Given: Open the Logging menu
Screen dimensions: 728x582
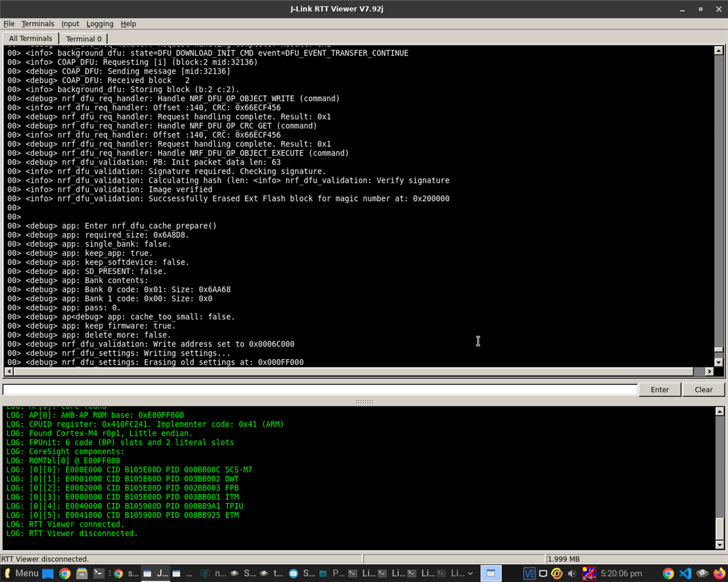Looking at the screenshot, I should pos(100,23).
